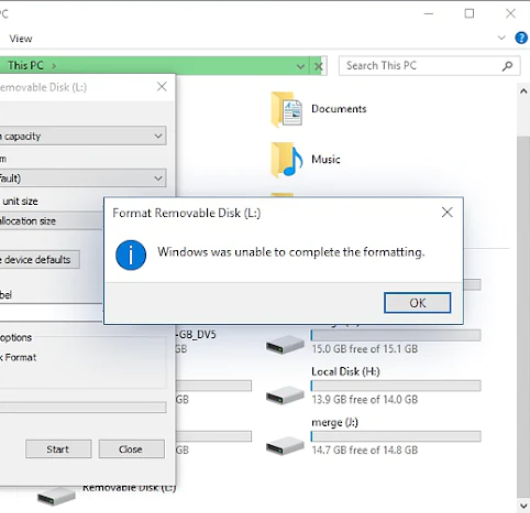Open the Documents folder icon
Screen dimensions: 530x513
tap(286, 109)
